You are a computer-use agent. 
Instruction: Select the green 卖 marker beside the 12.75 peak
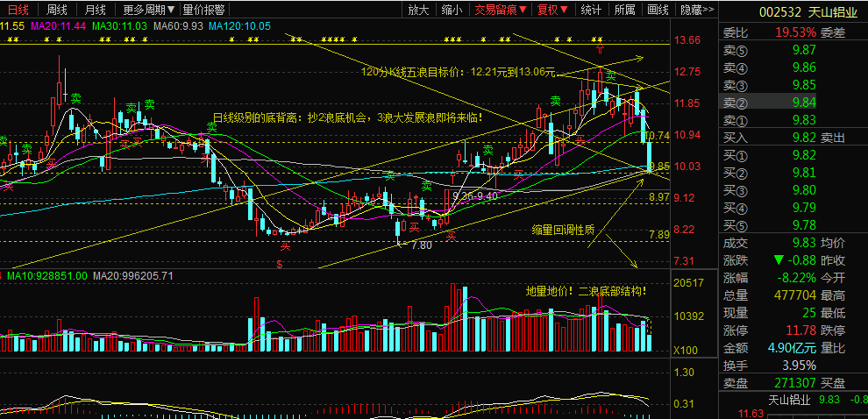coord(610,75)
